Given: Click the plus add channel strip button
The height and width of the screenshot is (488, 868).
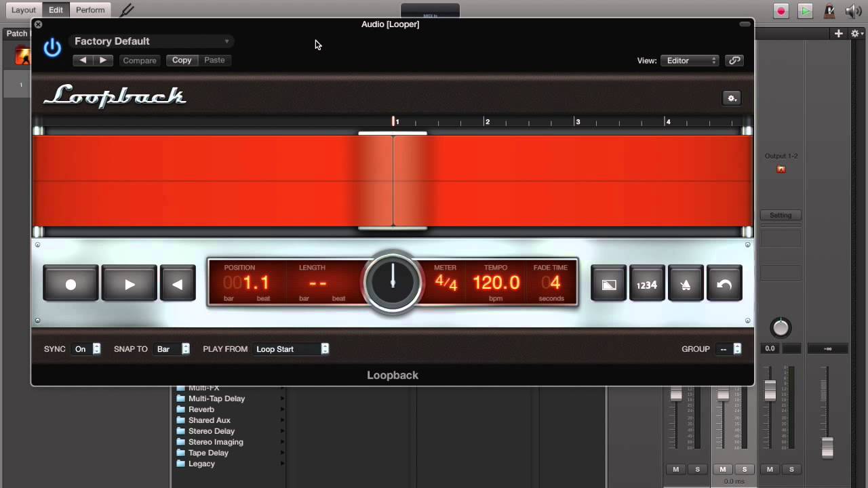Looking at the screenshot, I should tap(839, 33).
